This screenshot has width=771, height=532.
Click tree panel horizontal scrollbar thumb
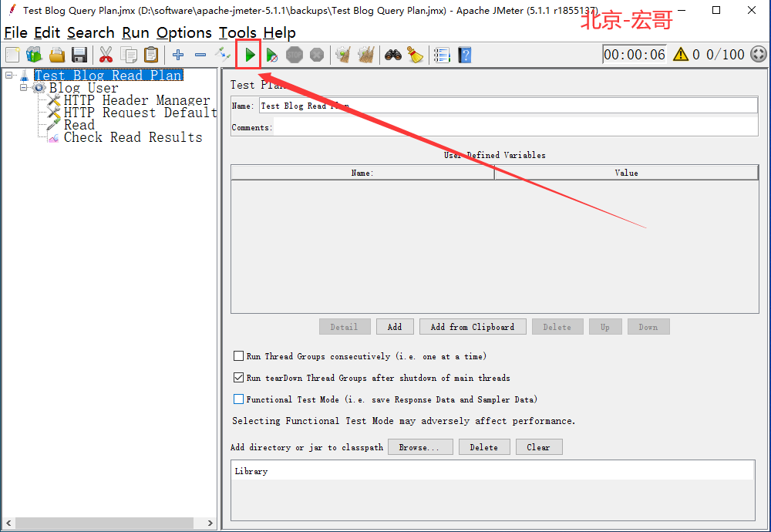[x=104, y=523]
